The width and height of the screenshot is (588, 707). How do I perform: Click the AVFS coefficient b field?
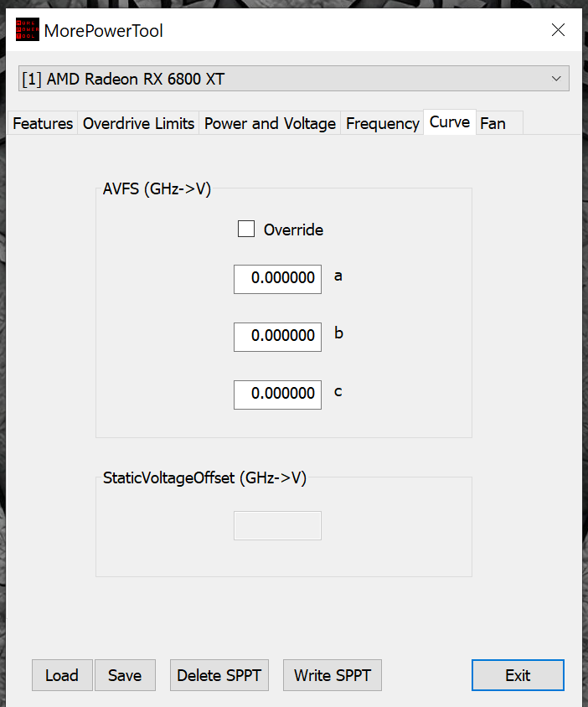[x=277, y=337]
